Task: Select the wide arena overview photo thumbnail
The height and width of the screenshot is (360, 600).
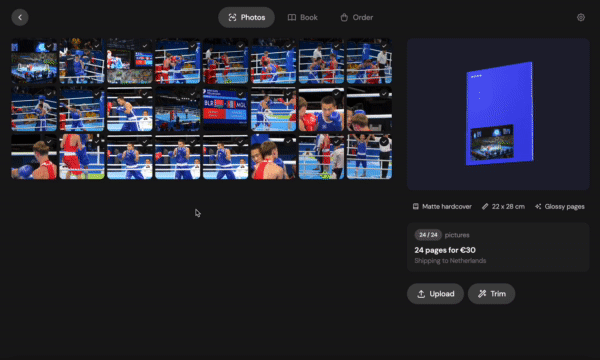Action: [34, 61]
